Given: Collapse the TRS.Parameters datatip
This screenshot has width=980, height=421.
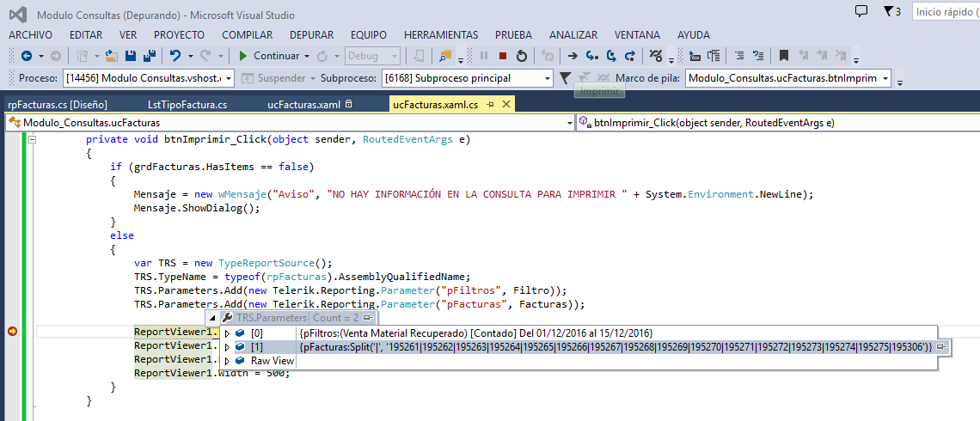Looking at the screenshot, I should coord(211,318).
